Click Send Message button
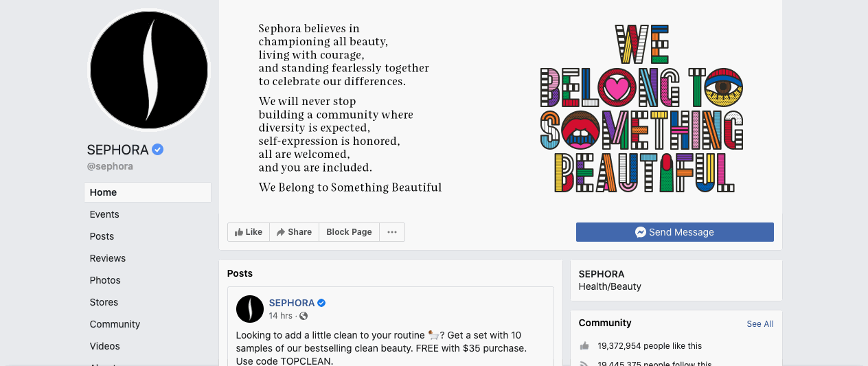Viewport: 868px width, 366px height. tap(675, 232)
